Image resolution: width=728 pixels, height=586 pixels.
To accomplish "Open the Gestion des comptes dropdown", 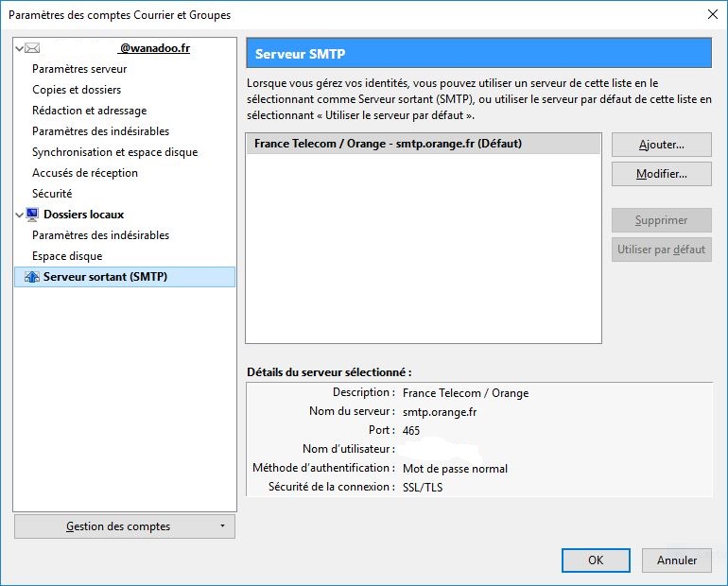I will pos(125,526).
